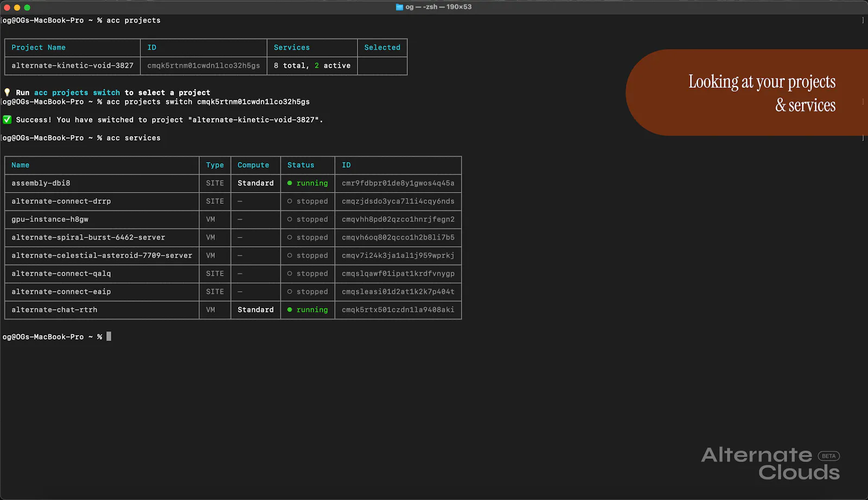Click the alternate-spiral-burst-6462-server row name
The image size is (868, 500).
coord(88,238)
